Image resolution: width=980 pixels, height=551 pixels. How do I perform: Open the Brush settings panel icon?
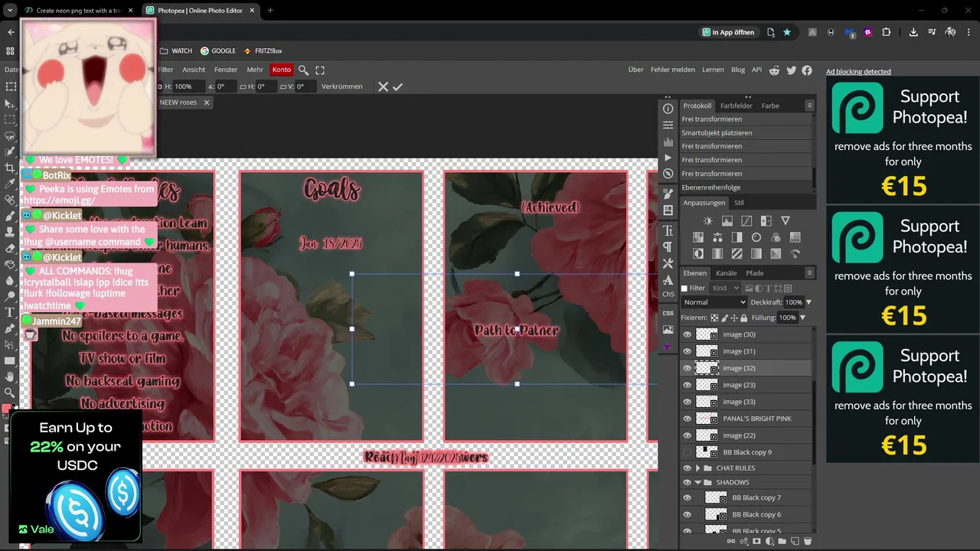click(x=668, y=194)
